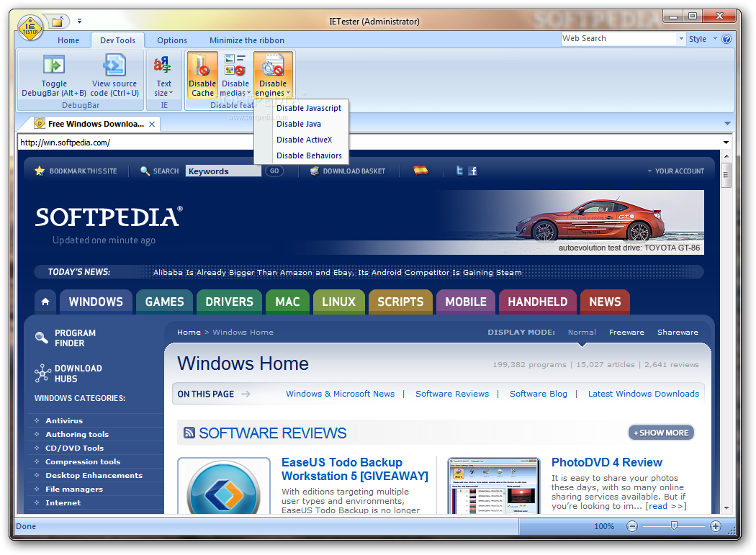
Task: Click the home icon category tab
Action: (x=45, y=302)
